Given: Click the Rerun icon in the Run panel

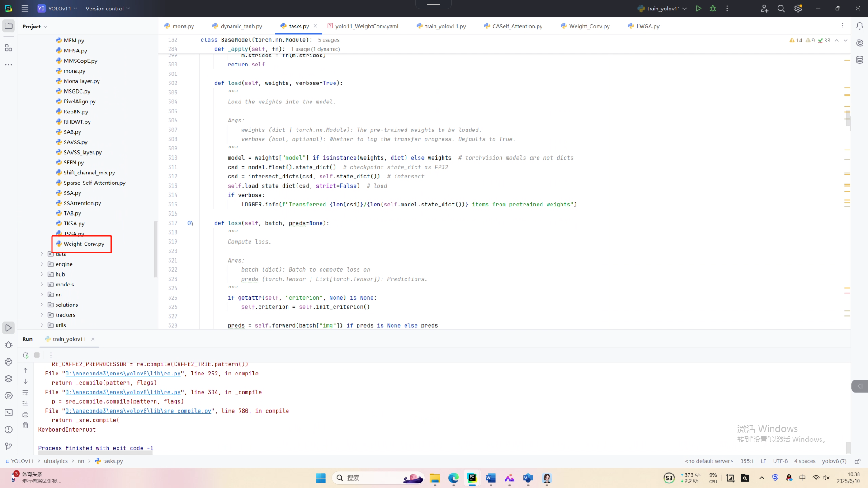Looking at the screenshot, I should click(x=26, y=355).
